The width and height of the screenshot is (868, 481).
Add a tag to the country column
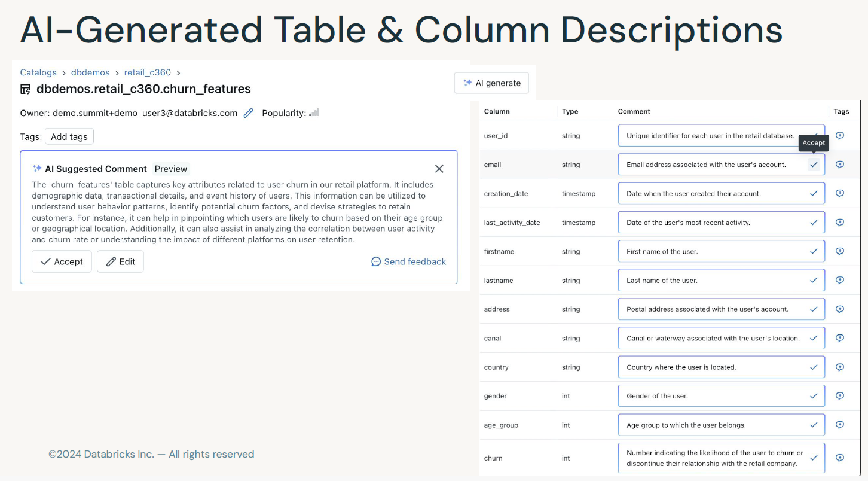pos(839,367)
